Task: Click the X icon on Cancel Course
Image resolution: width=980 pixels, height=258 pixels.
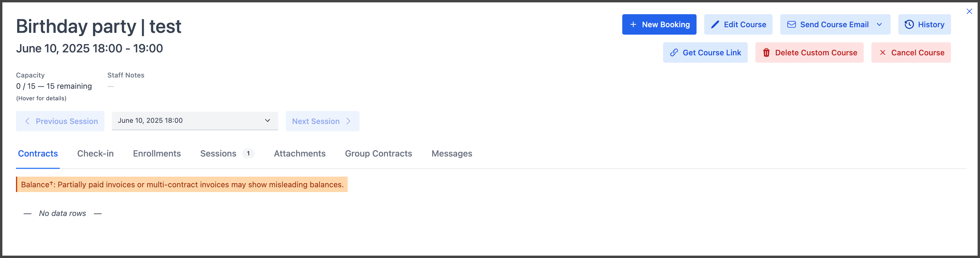Action: tap(883, 52)
